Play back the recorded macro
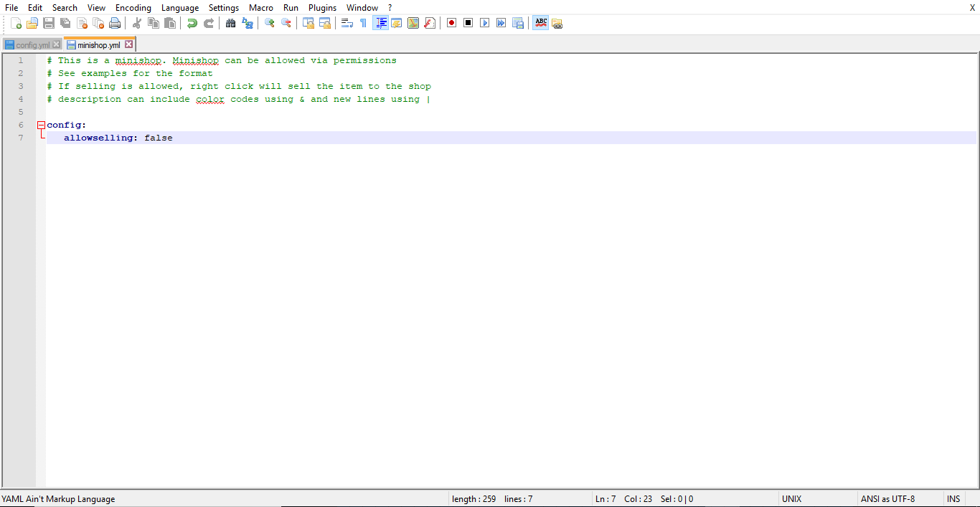Viewport: 980px width, 507px height. [484, 23]
